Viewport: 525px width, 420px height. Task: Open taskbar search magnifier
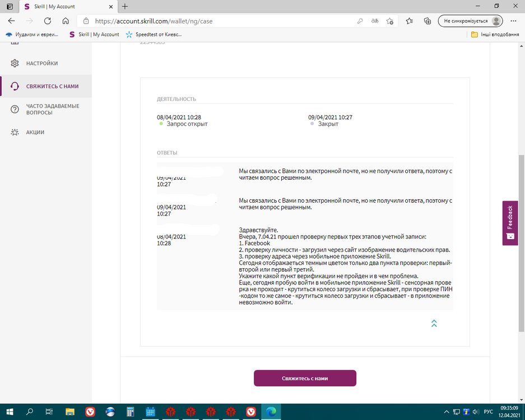point(30,412)
